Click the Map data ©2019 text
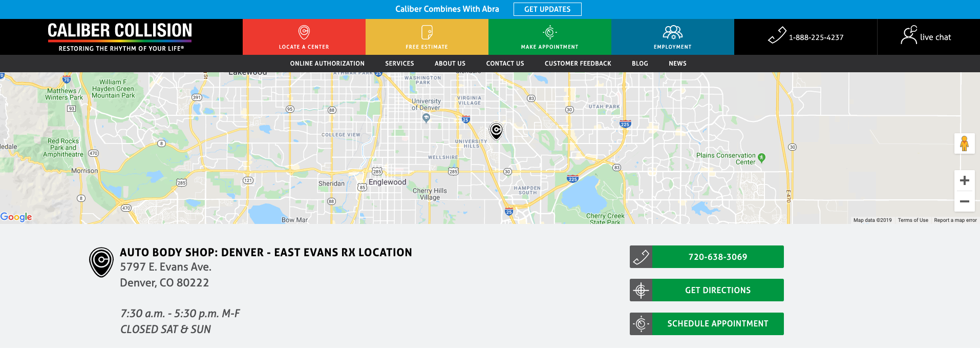This screenshot has width=980, height=350. click(872, 220)
